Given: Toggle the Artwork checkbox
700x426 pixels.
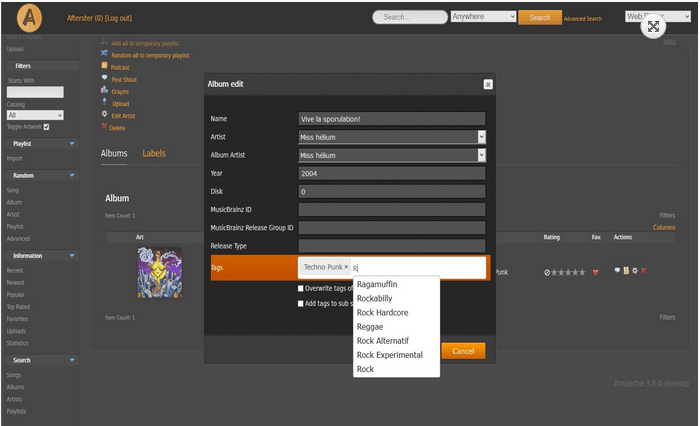Looking at the screenshot, I should 46,127.
